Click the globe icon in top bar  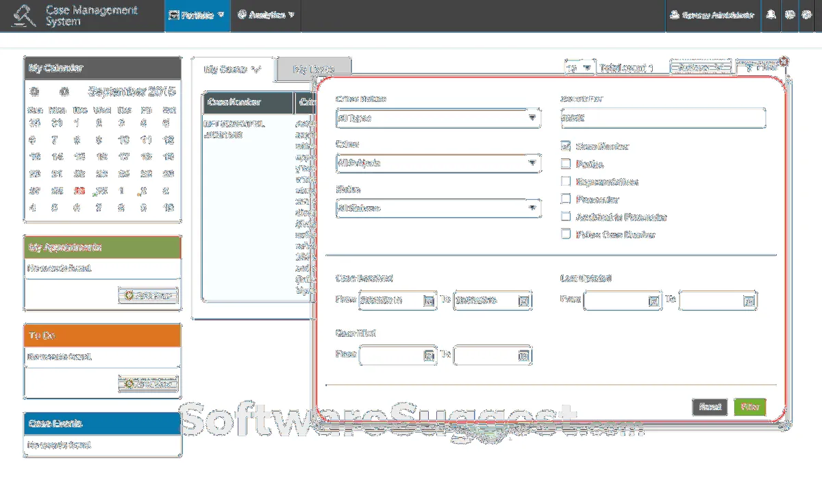coord(790,15)
